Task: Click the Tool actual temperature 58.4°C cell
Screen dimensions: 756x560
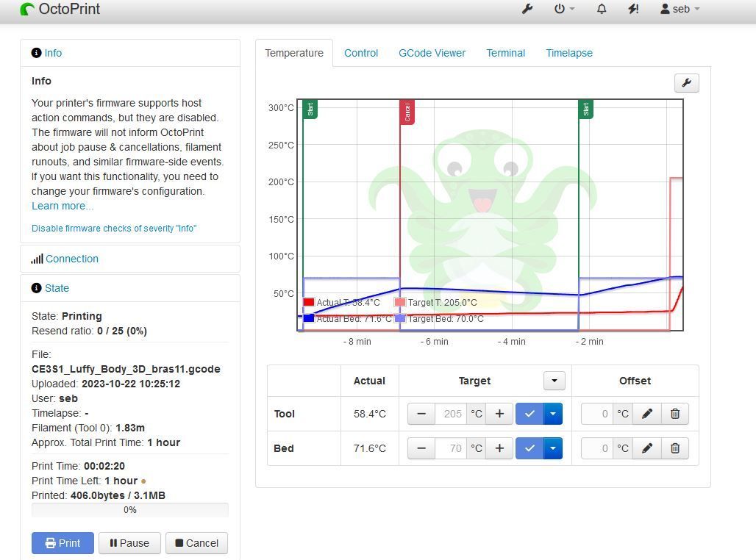Action: point(370,414)
